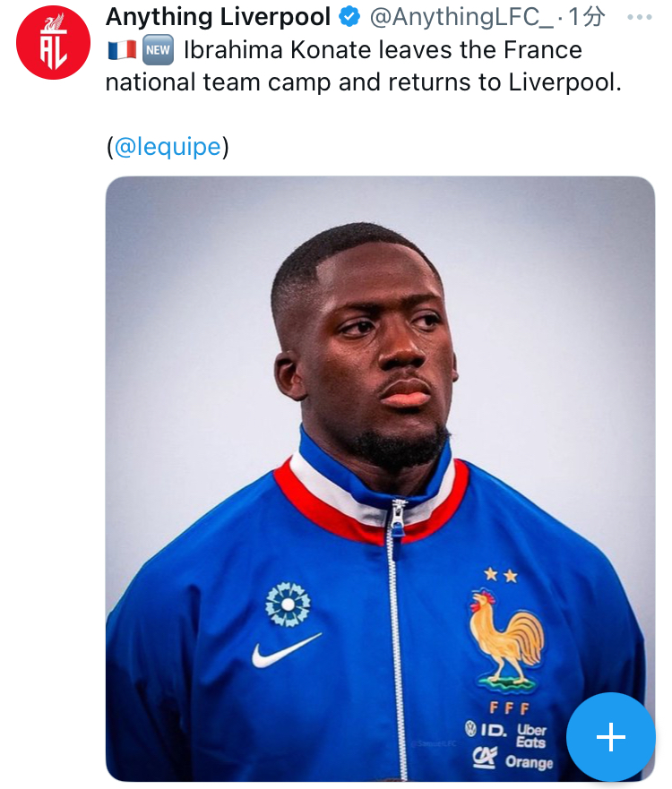Click the Crédit Agricole logo
The height and width of the screenshot is (789, 672).
(484, 759)
